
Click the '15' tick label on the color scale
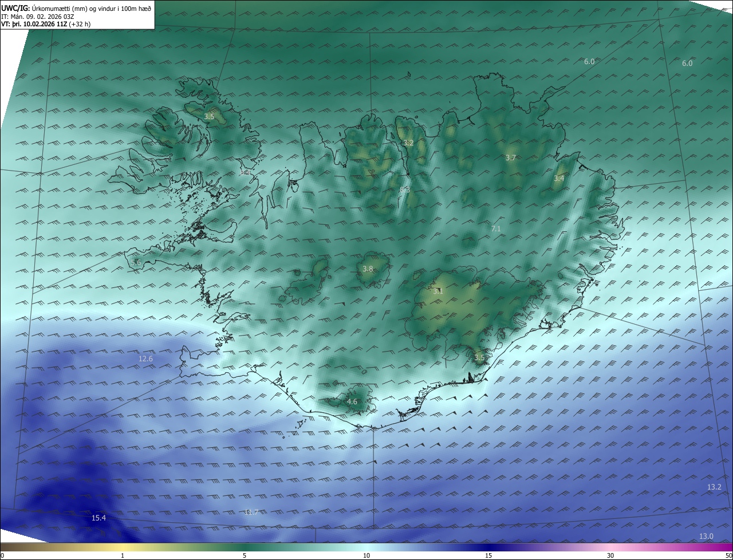488,555
